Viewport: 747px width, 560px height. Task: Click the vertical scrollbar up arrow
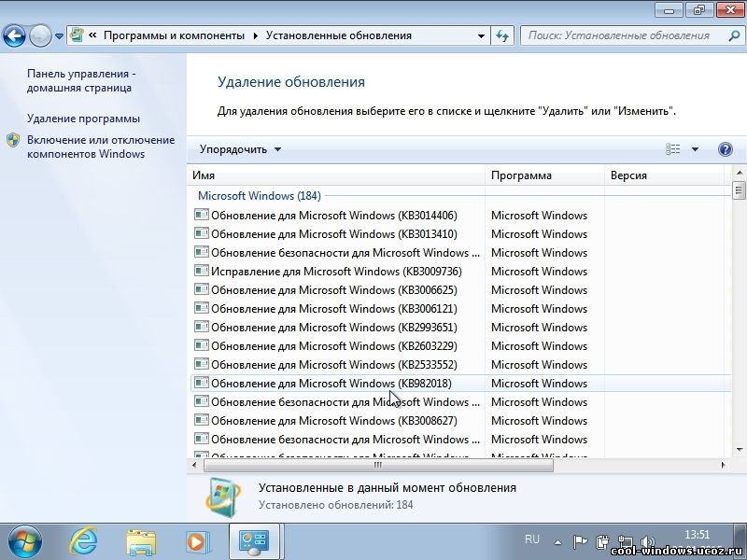(739, 173)
